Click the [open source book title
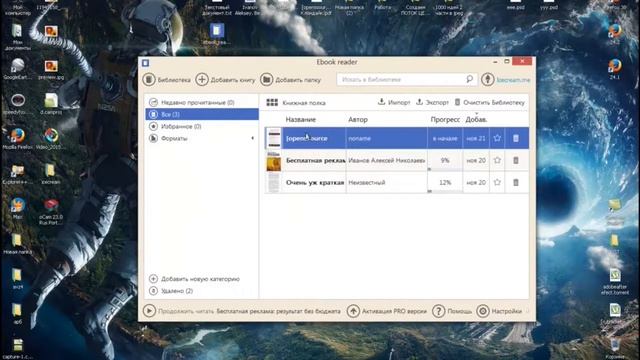The image size is (640, 360). tap(307, 138)
